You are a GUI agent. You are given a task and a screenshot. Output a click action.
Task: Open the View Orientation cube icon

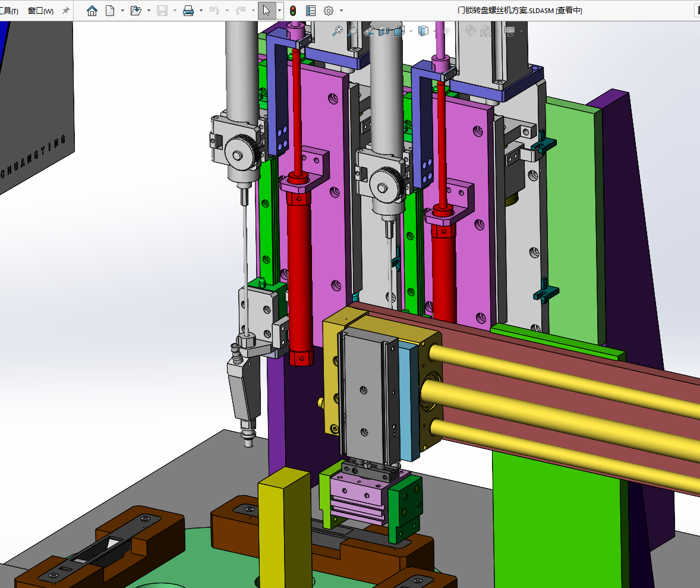click(x=399, y=31)
